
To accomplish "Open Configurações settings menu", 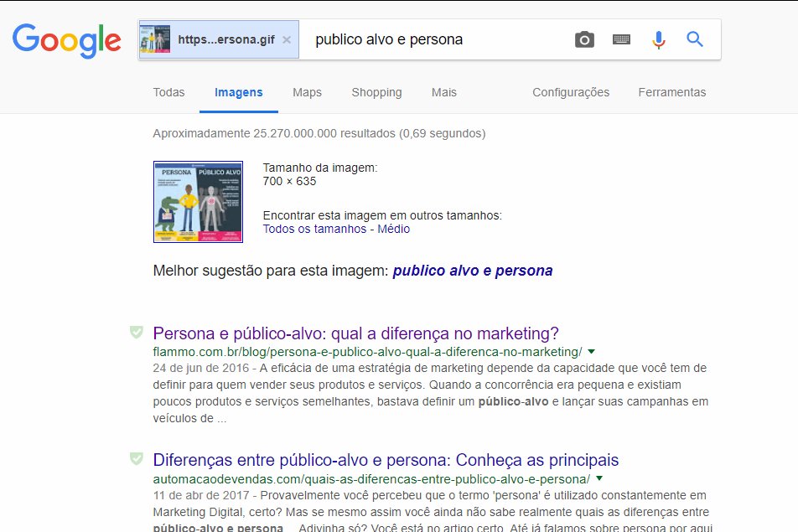I will click(571, 92).
